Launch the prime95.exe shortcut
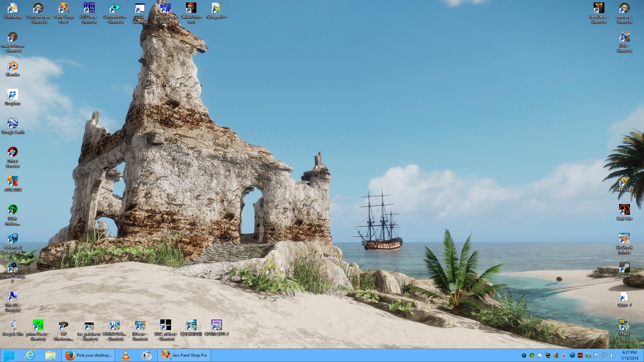 tap(38, 330)
